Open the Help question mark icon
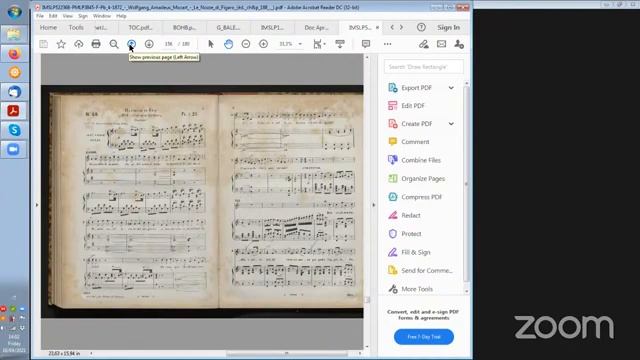Viewport: 640px width, 360px height. tap(421, 27)
